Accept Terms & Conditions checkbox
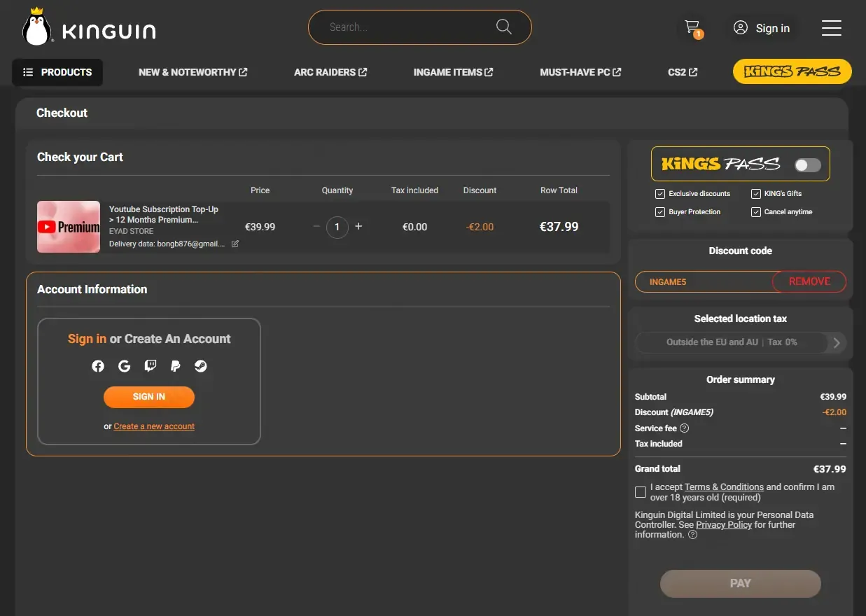 pyautogui.click(x=641, y=492)
